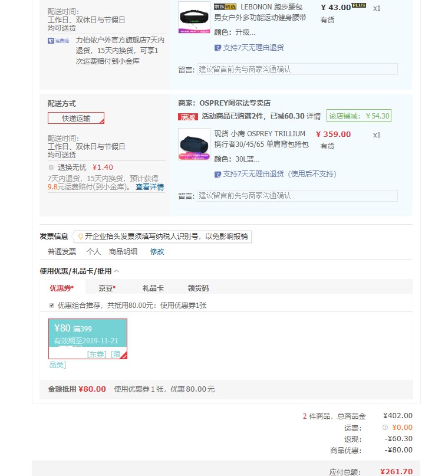Click the LEBONON 跑步腰包 product title
448x476 pixels.
(260, 12)
